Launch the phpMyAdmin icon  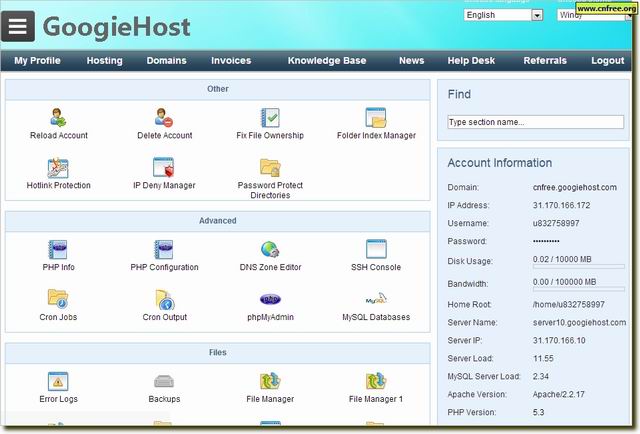coord(270,299)
